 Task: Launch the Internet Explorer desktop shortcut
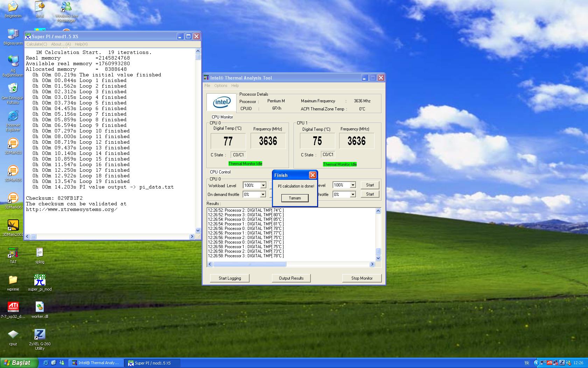[13, 121]
